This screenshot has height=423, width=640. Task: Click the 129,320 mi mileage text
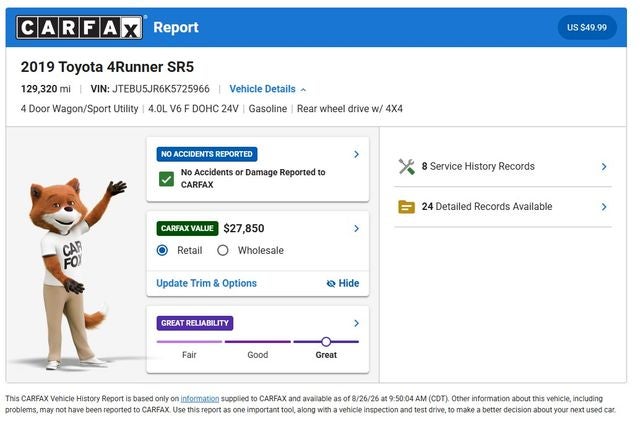tap(46, 89)
